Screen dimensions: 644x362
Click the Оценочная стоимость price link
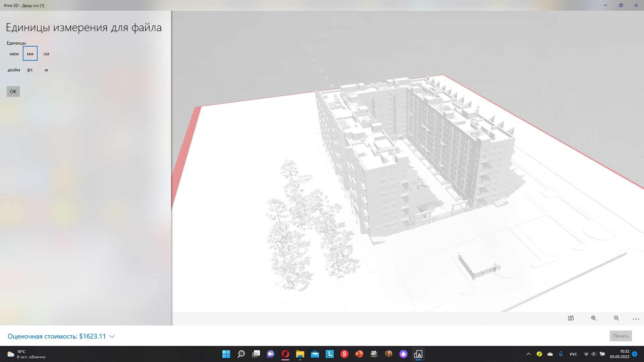click(x=57, y=336)
